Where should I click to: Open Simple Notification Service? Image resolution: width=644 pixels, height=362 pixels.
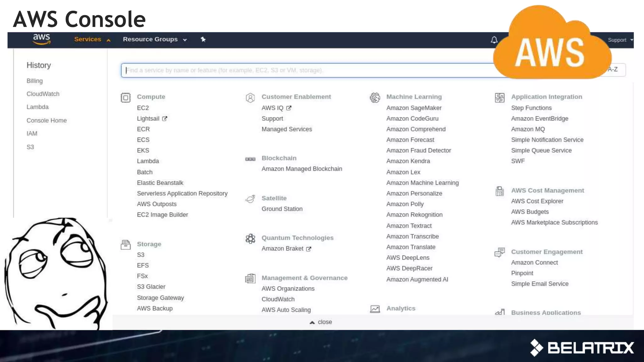[x=547, y=140]
